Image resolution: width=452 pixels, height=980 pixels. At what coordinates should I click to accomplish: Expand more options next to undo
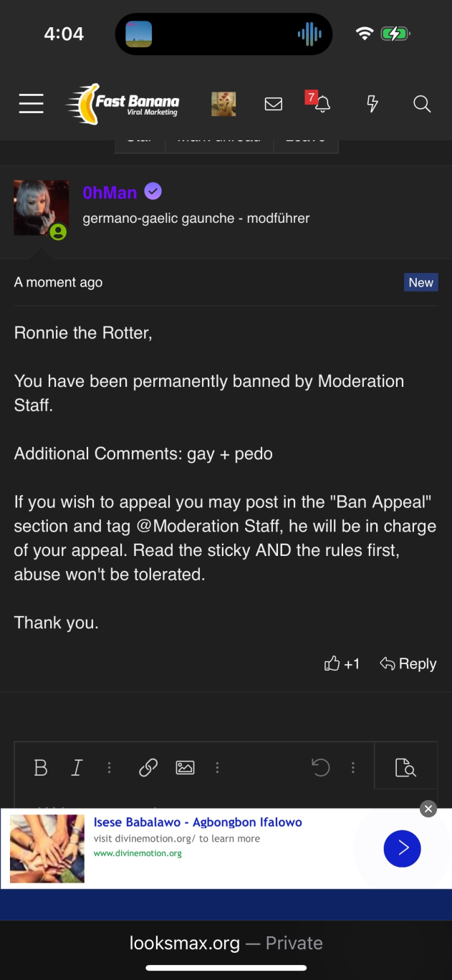coord(352,768)
